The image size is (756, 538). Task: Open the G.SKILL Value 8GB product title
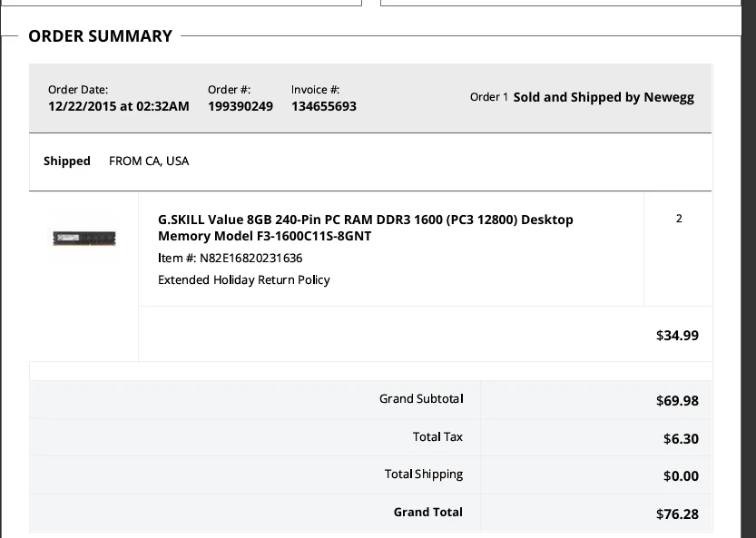coord(365,228)
